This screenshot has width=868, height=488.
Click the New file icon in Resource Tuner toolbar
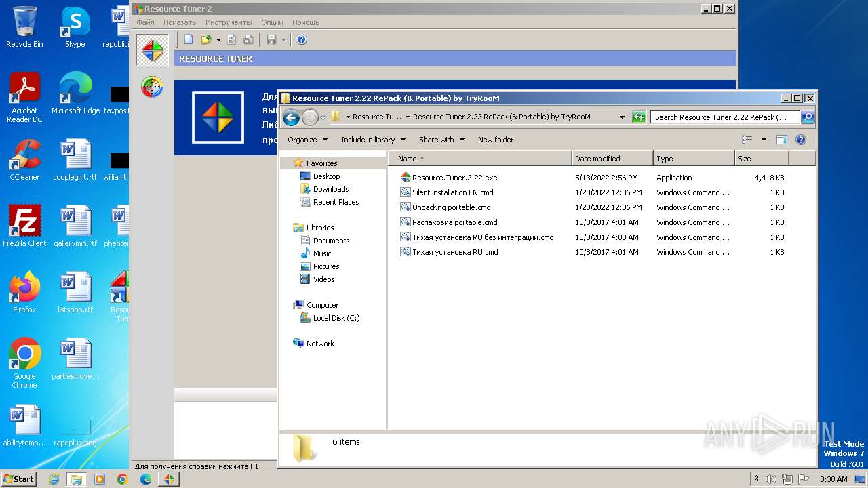point(189,40)
